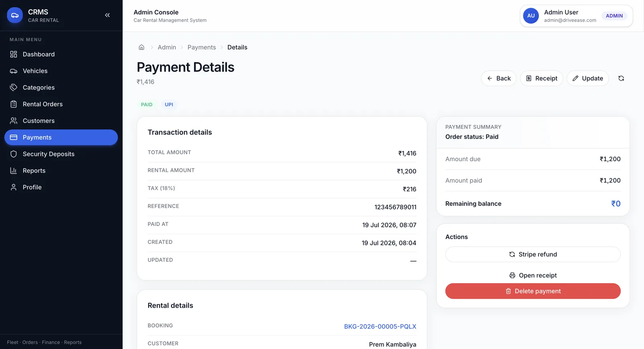
Task: Go to Vehicles in sidebar
Action: click(x=61, y=71)
